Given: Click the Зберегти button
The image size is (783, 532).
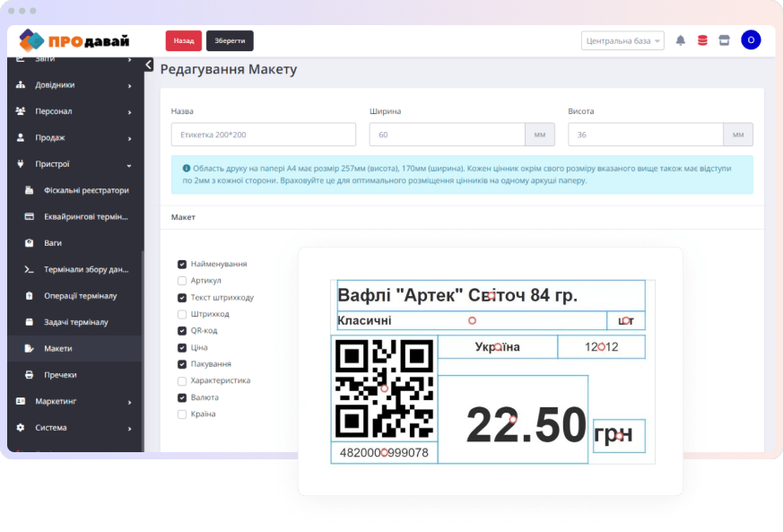Looking at the screenshot, I should point(230,40).
